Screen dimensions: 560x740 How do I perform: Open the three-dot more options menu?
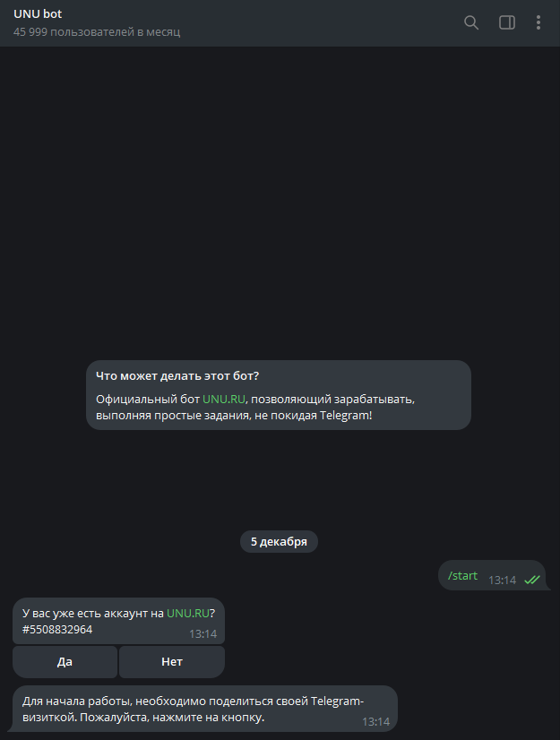click(538, 22)
